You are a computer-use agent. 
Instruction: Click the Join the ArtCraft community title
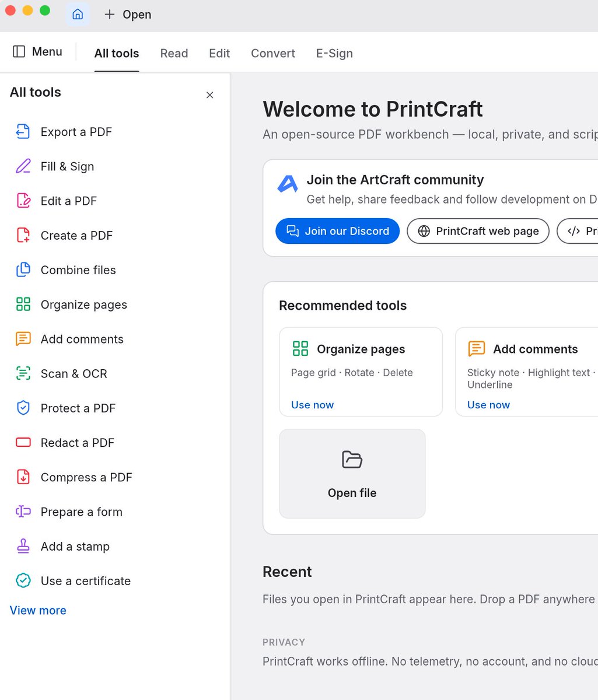click(396, 180)
